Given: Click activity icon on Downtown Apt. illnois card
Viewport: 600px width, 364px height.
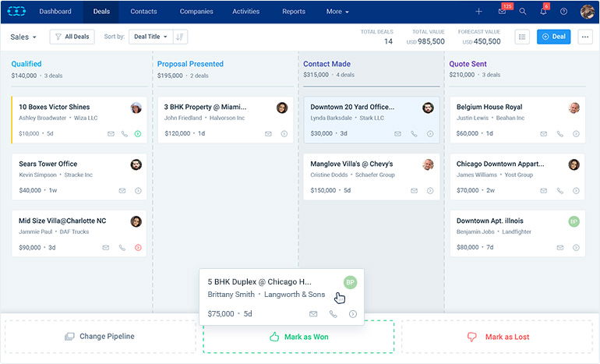Looking at the screenshot, I should pyautogui.click(x=576, y=248).
